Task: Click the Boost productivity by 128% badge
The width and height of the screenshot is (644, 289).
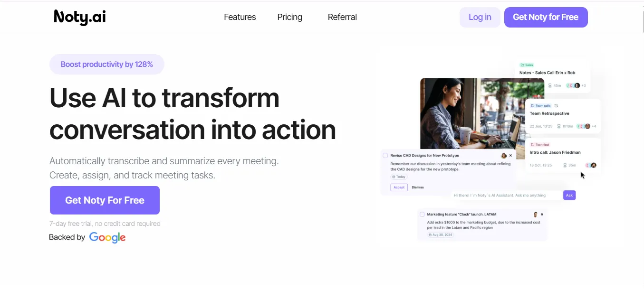Action: 107,65
